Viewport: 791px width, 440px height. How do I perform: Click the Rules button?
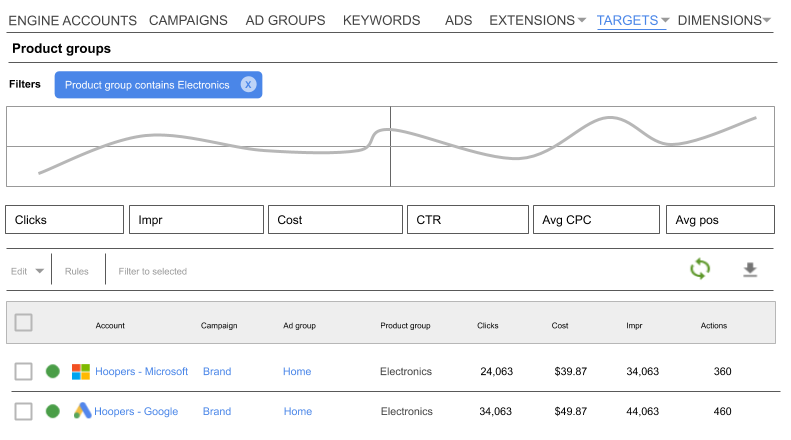pyautogui.click(x=77, y=271)
